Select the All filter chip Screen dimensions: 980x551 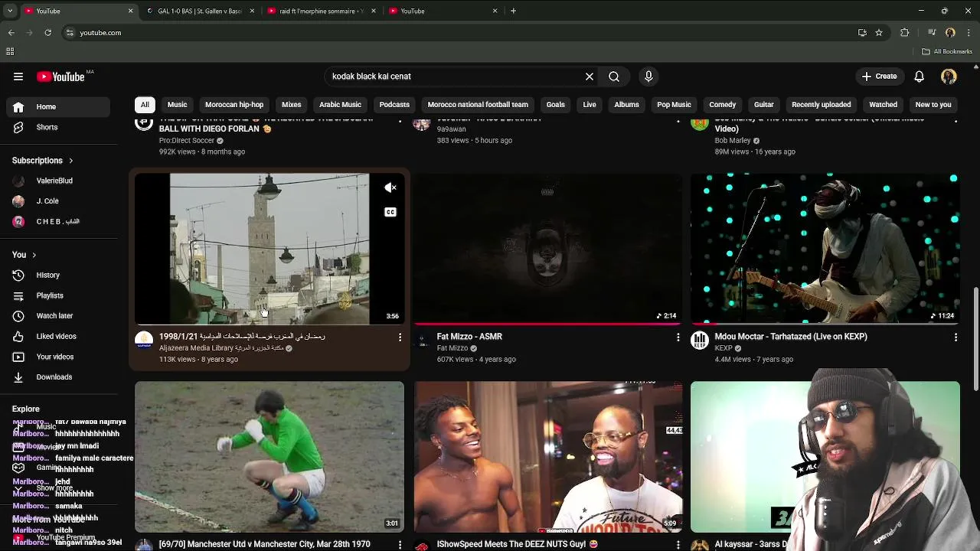tap(145, 105)
